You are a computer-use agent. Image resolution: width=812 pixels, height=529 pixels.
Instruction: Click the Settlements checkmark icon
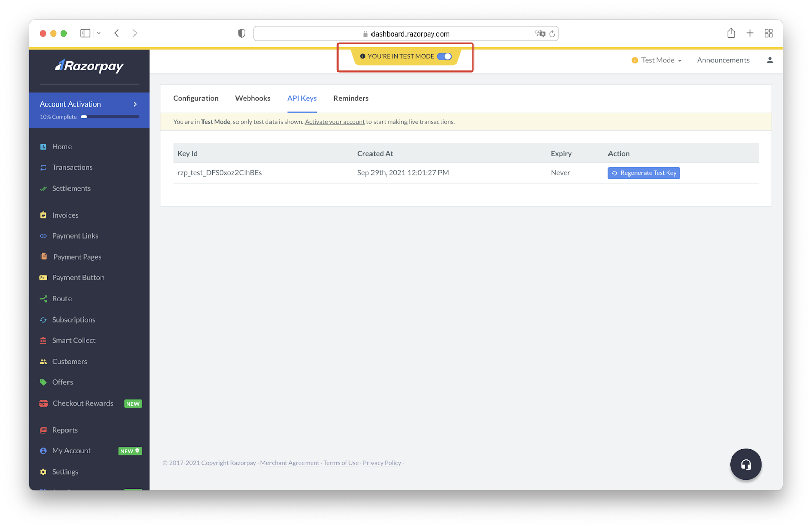(43, 188)
